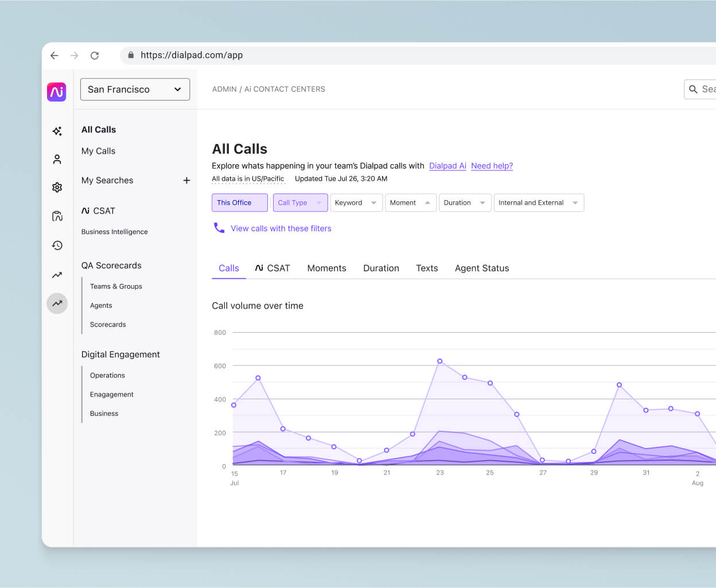Viewport: 716px width, 588px height.
Task: Open the contacts person icon in sidebar
Action: pyautogui.click(x=57, y=159)
